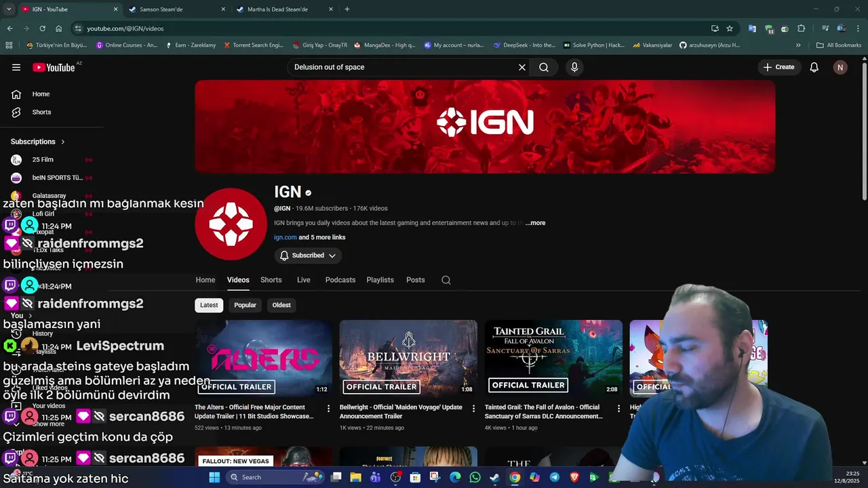Open the Windows Start menu
Screen dimensions: 868x488
(214, 477)
